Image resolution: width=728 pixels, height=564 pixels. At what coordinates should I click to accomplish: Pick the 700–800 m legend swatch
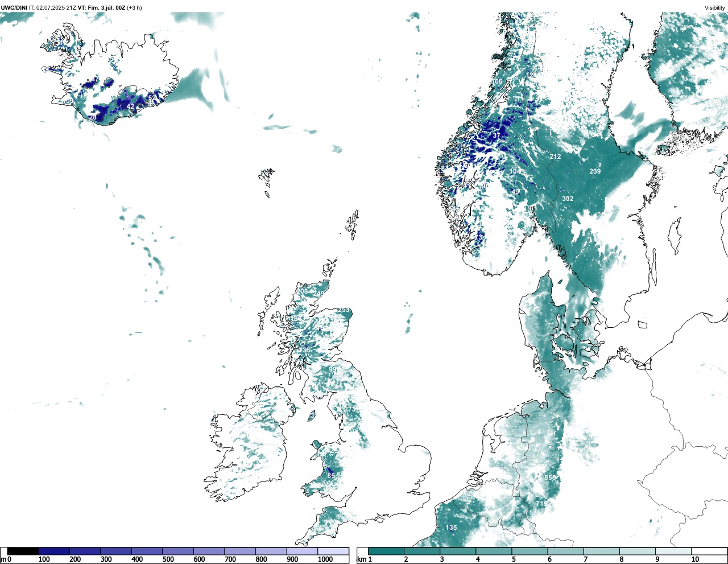click(x=240, y=551)
